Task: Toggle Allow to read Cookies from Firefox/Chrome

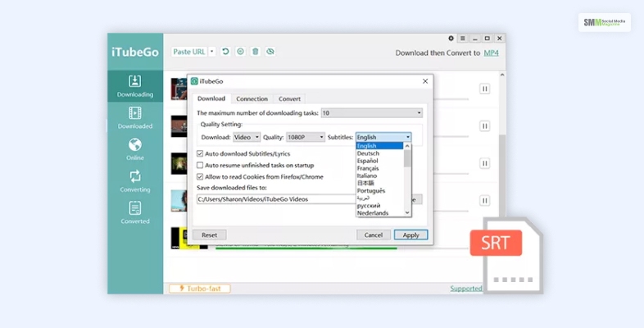Action: 200,177
